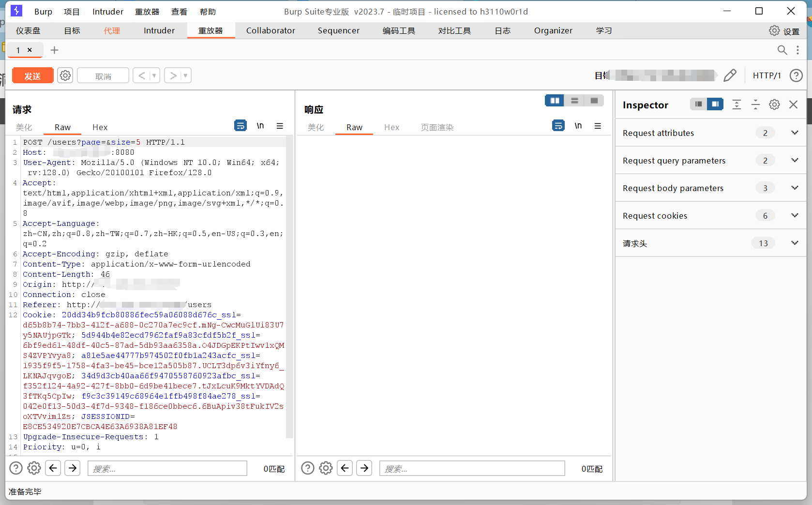Viewport: 812px width, 505px height.
Task: Open the help question mark near HTTP/1
Action: (x=796, y=75)
